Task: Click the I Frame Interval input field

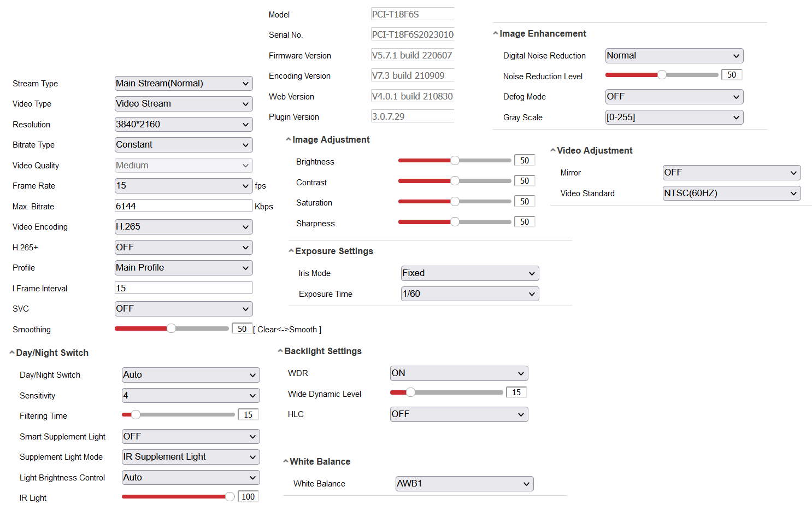Action: 184,288
